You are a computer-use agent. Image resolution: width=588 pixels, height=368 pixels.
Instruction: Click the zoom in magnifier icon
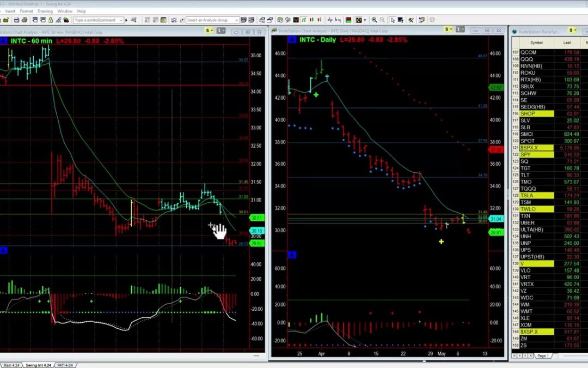click(374, 20)
